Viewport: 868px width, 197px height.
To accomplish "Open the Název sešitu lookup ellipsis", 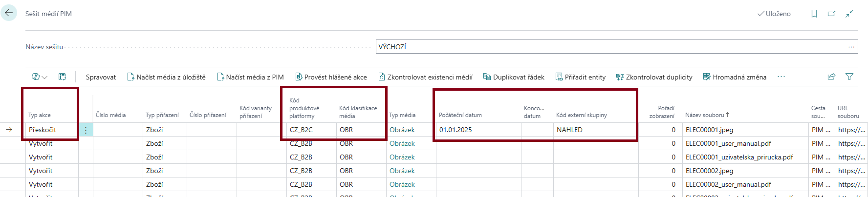I will pos(851,47).
